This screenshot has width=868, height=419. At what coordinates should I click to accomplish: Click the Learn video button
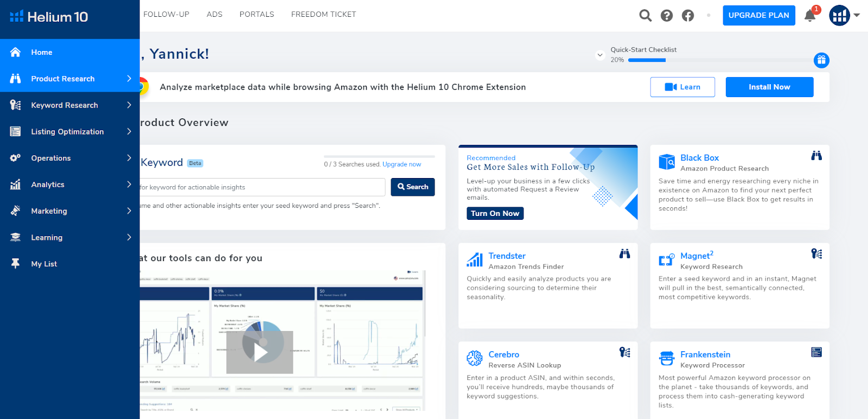[682, 87]
